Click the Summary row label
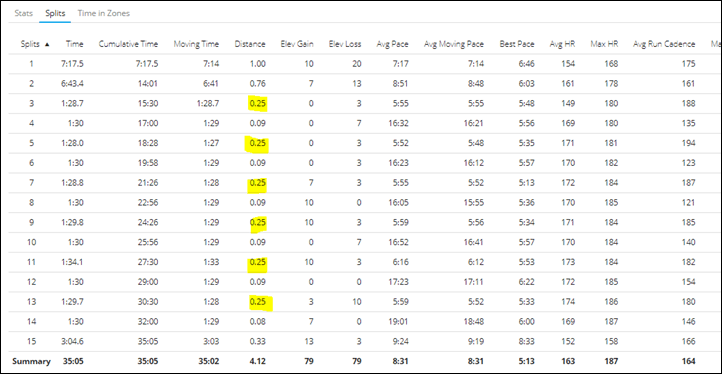Image resolution: width=722 pixels, height=374 pixels. click(x=31, y=362)
